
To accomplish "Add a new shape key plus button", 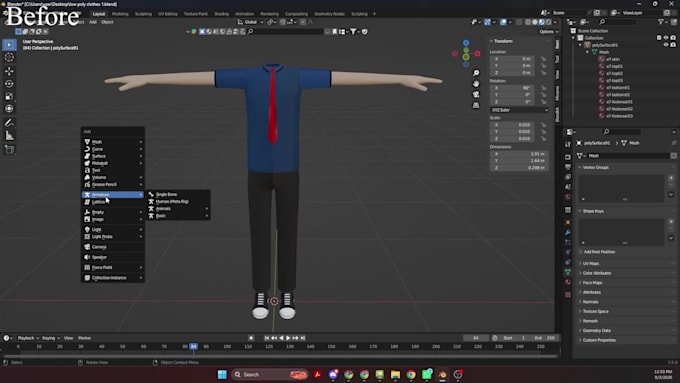I will [x=671, y=222].
